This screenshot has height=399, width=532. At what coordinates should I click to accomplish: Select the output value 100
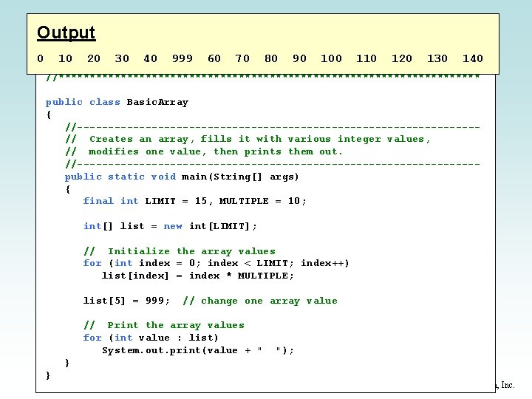coord(331,58)
